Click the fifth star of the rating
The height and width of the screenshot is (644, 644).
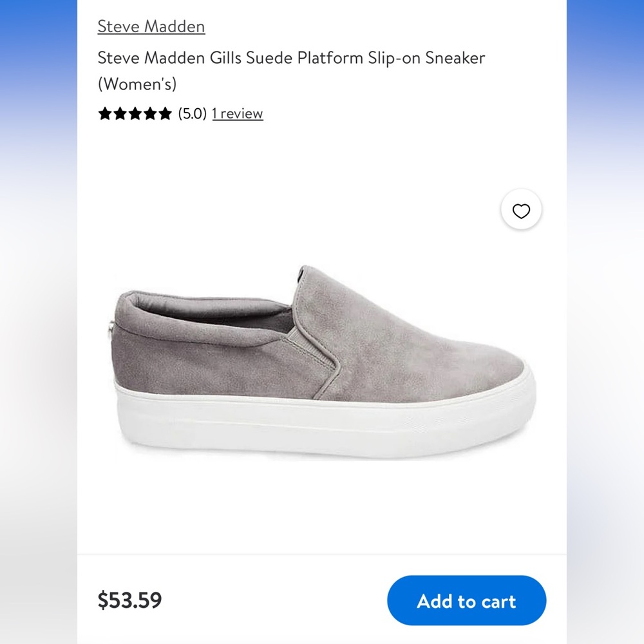click(166, 113)
